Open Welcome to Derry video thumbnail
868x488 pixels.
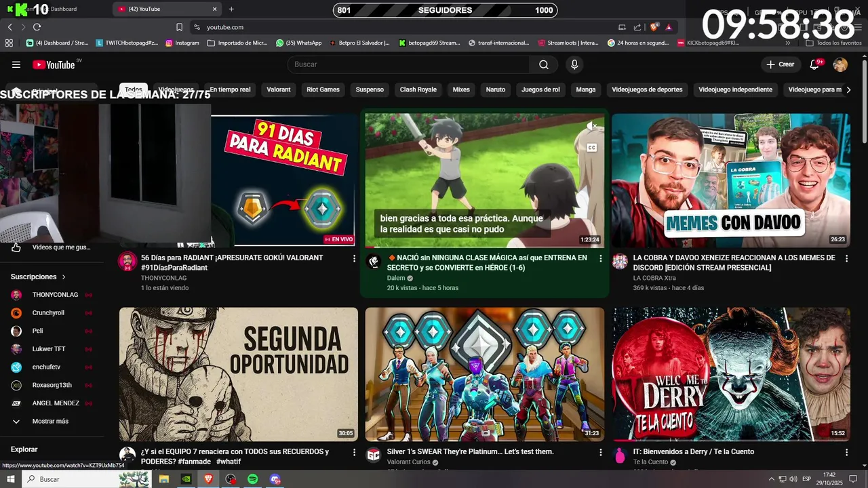[x=731, y=374]
